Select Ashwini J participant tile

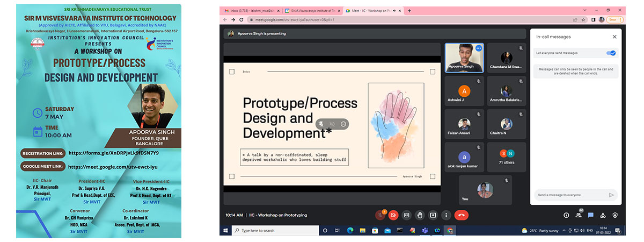tap(464, 91)
